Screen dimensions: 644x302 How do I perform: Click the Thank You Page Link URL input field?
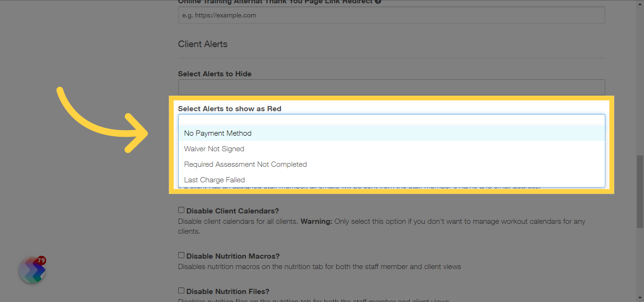click(391, 15)
